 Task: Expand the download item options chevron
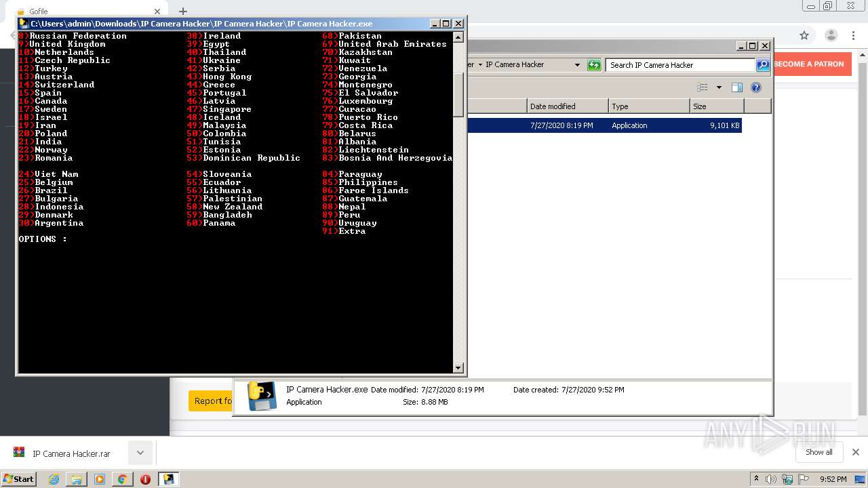(x=140, y=453)
